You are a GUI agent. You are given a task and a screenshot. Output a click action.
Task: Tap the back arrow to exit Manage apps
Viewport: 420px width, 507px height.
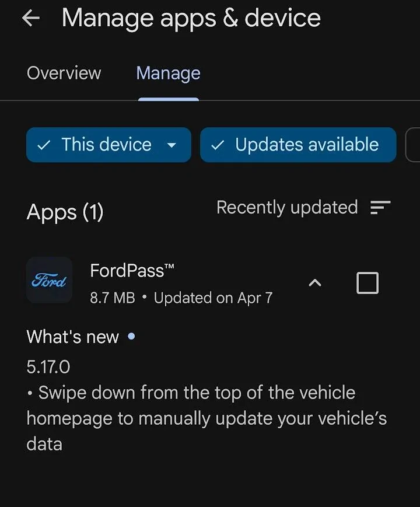pyautogui.click(x=30, y=18)
